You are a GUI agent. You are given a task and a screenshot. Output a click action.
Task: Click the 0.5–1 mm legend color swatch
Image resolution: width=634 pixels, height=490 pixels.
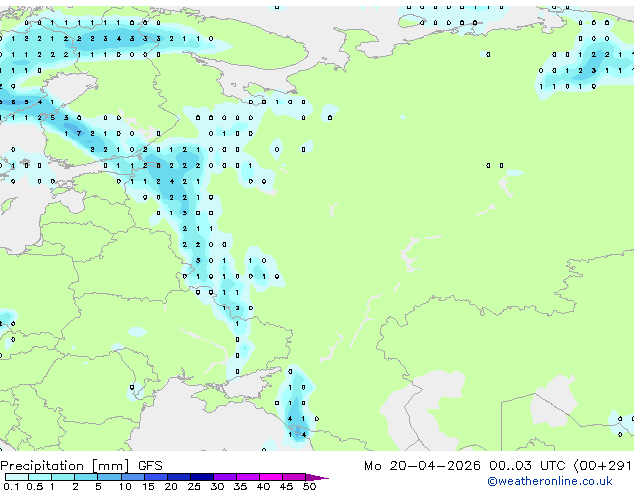click(40, 477)
